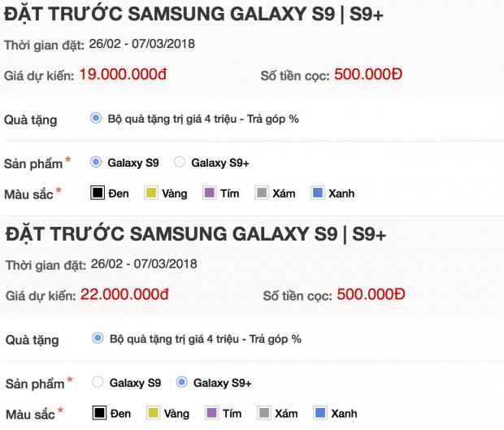
Task: Select the gray (Xám) swatch in the second form
Action: point(264,413)
